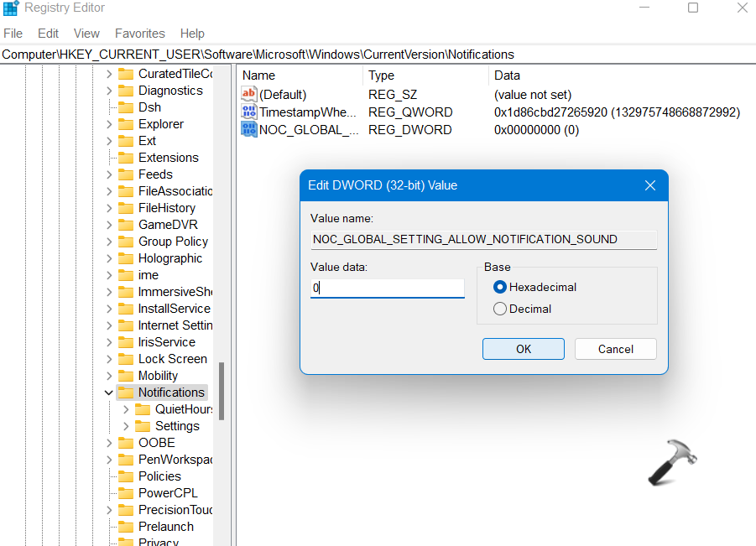
Task: Click the tree pane vertical scrollbar thumb
Action: 222,390
